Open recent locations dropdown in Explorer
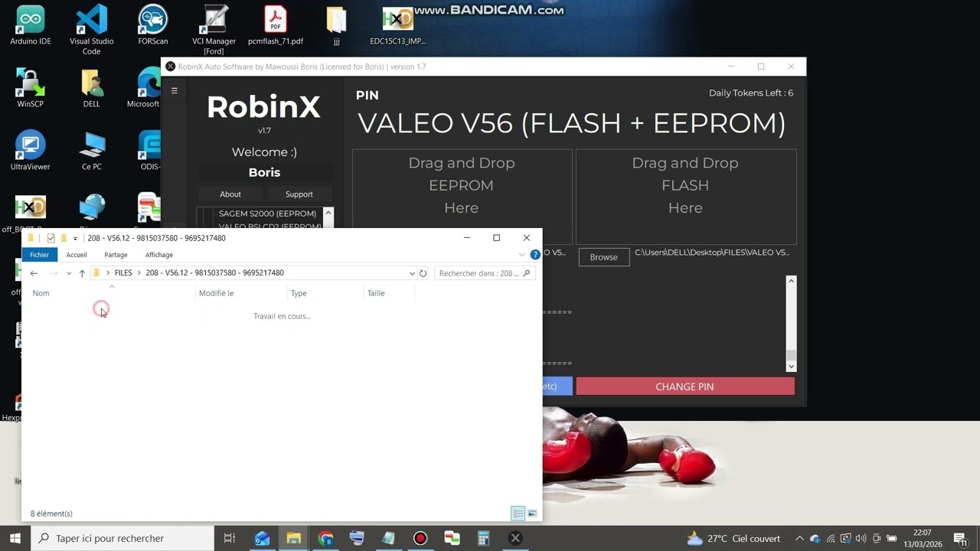 point(69,273)
